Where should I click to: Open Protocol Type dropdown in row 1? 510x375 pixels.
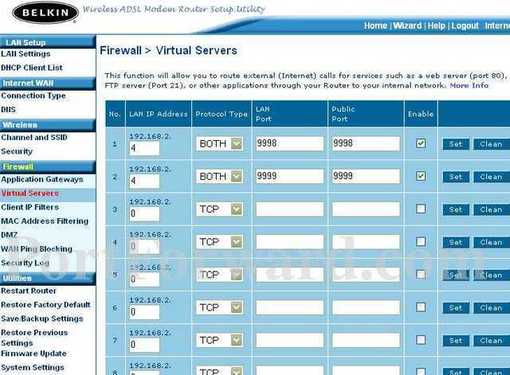click(x=219, y=144)
